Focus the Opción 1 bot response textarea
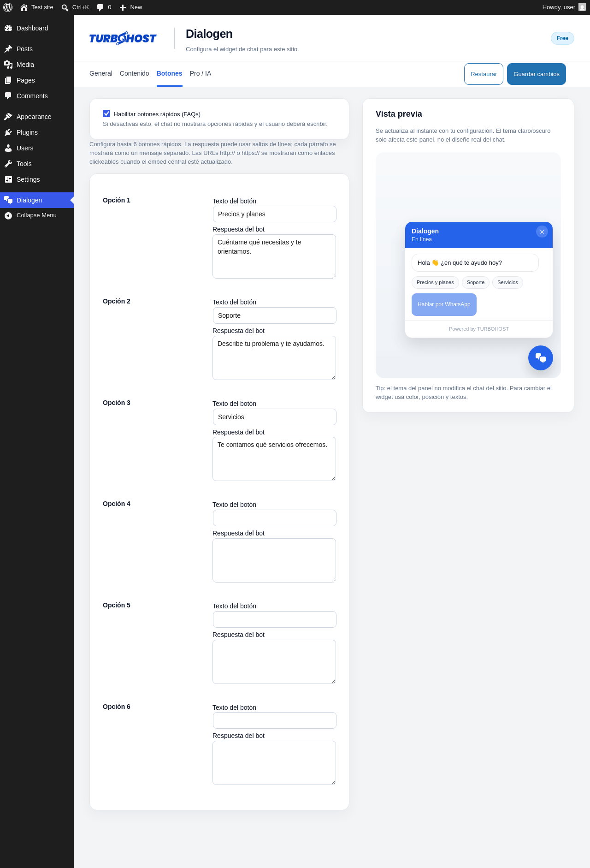590x868 pixels. coord(274,256)
